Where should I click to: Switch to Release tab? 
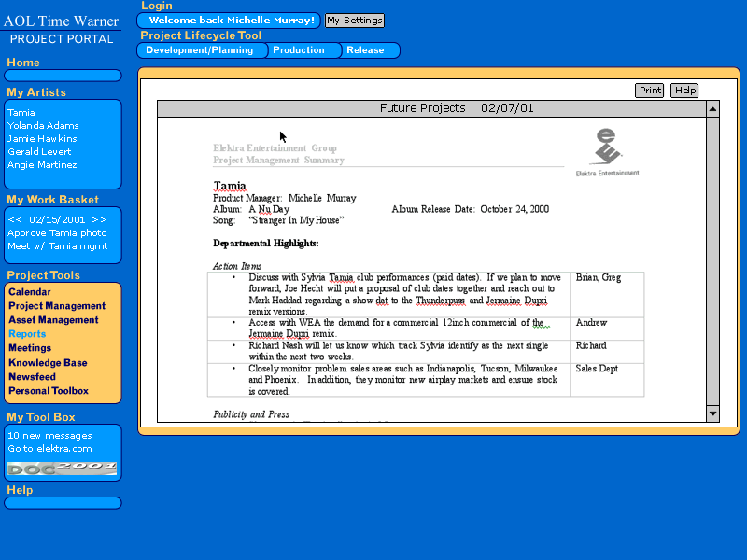pyautogui.click(x=365, y=50)
